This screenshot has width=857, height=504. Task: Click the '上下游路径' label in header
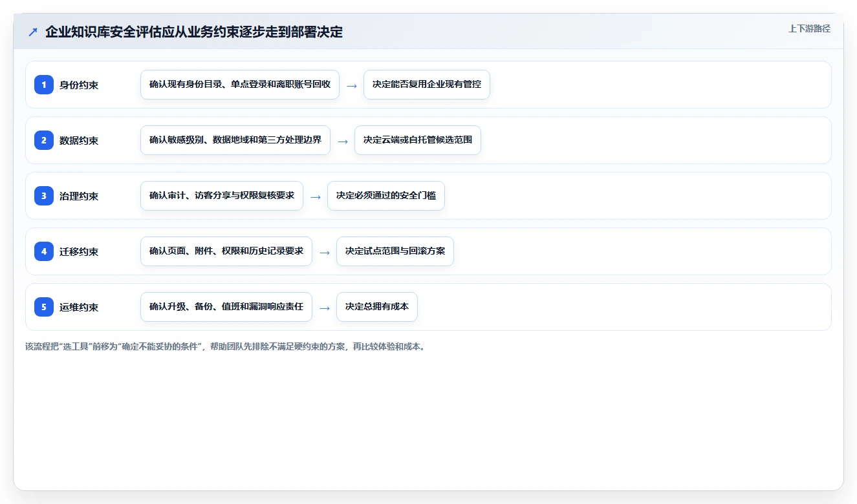809,28
